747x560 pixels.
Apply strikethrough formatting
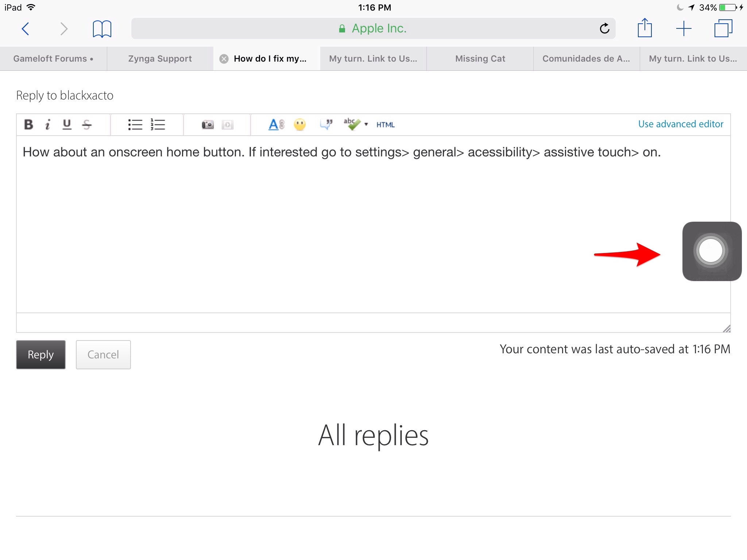click(87, 125)
